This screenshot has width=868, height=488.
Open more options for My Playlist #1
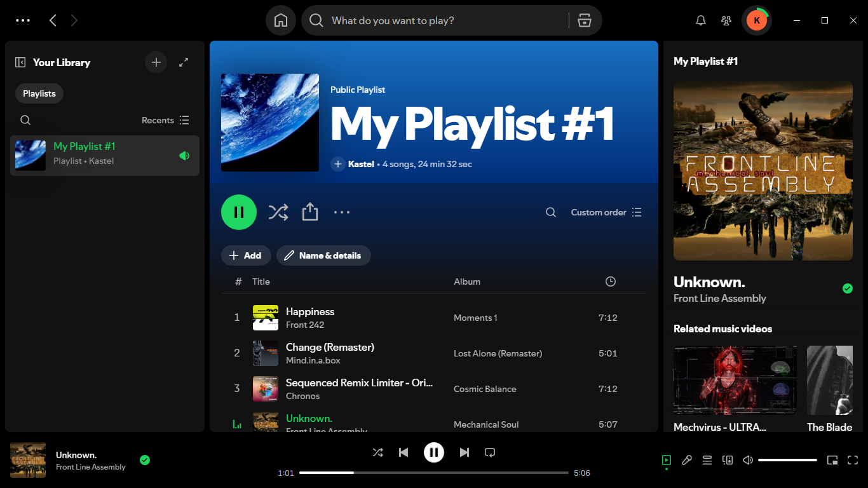coord(342,212)
